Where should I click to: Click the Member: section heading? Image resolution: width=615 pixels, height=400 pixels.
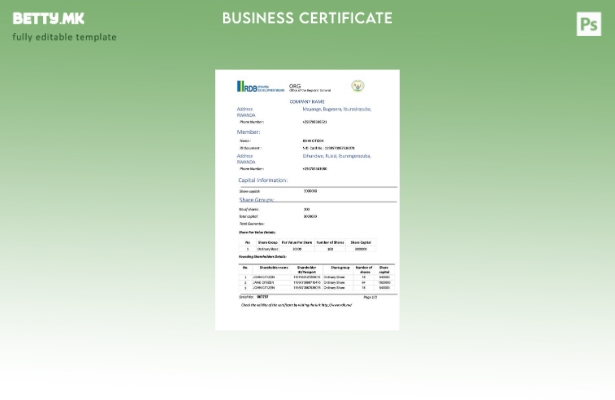click(x=249, y=131)
